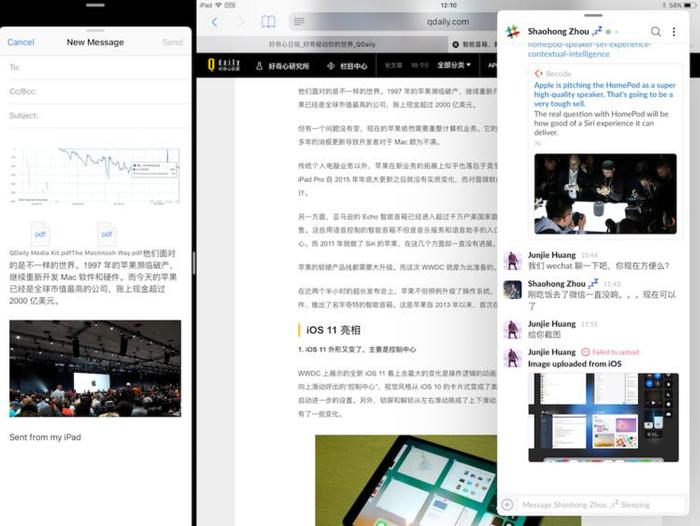700x526 pixels.
Task: Tap the Reader view icon in the address bar
Action: click(299, 21)
